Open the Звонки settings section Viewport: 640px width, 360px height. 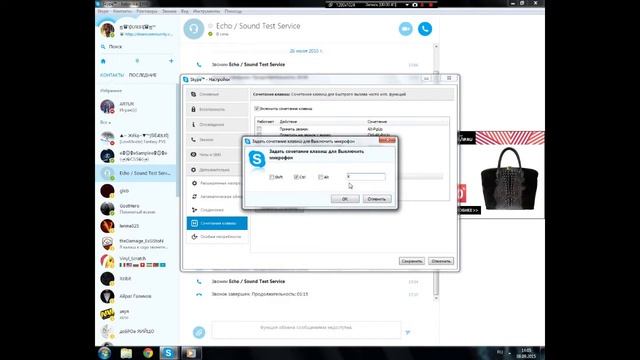(x=215, y=140)
